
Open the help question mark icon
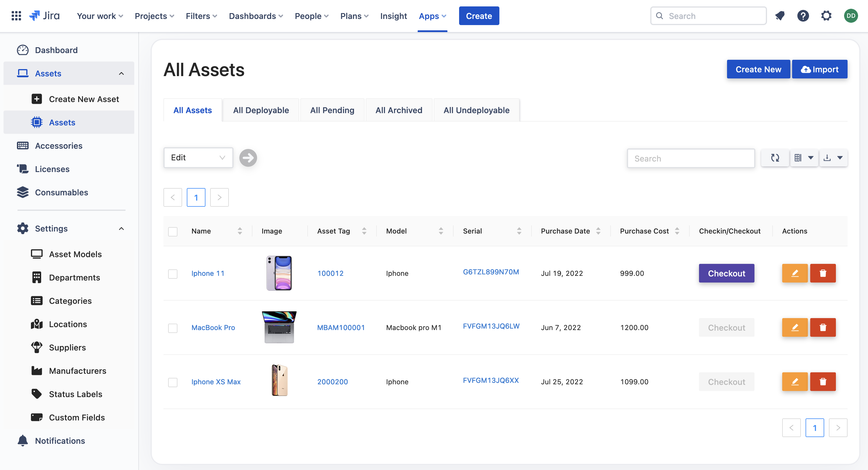[803, 16]
